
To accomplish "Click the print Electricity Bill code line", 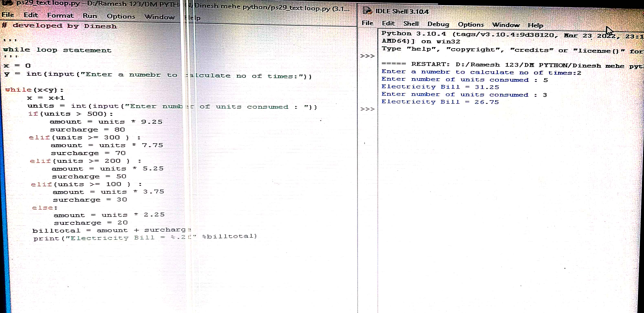I will tap(145, 237).
